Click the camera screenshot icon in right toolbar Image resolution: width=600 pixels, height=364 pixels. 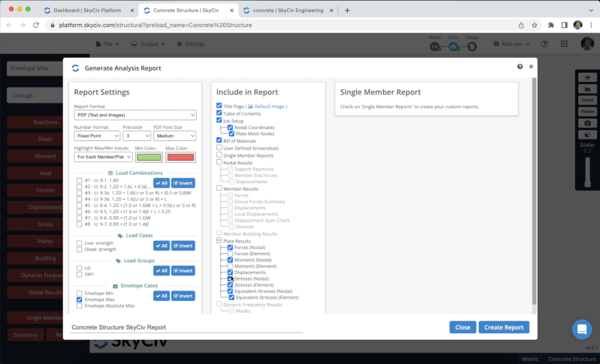pos(587,123)
